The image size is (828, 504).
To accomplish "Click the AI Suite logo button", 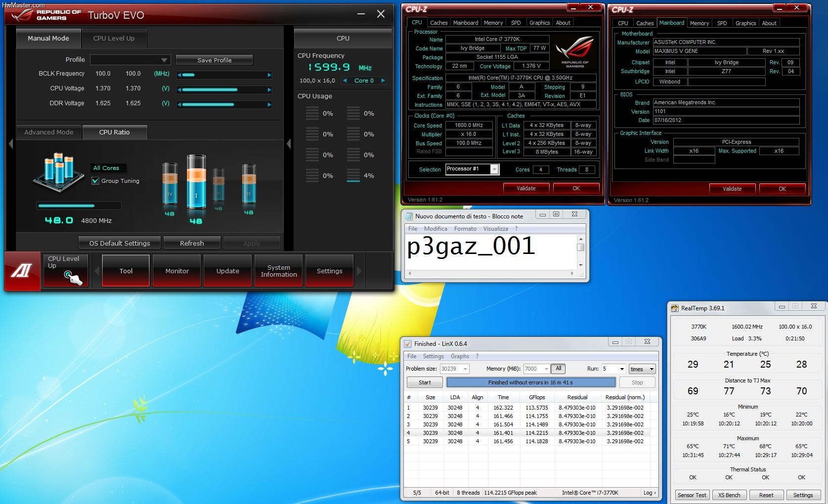I will pyautogui.click(x=22, y=270).
